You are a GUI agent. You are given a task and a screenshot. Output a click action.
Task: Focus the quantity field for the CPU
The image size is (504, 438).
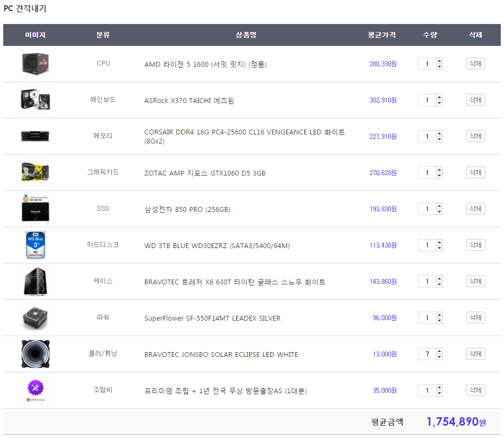[427, 64]
